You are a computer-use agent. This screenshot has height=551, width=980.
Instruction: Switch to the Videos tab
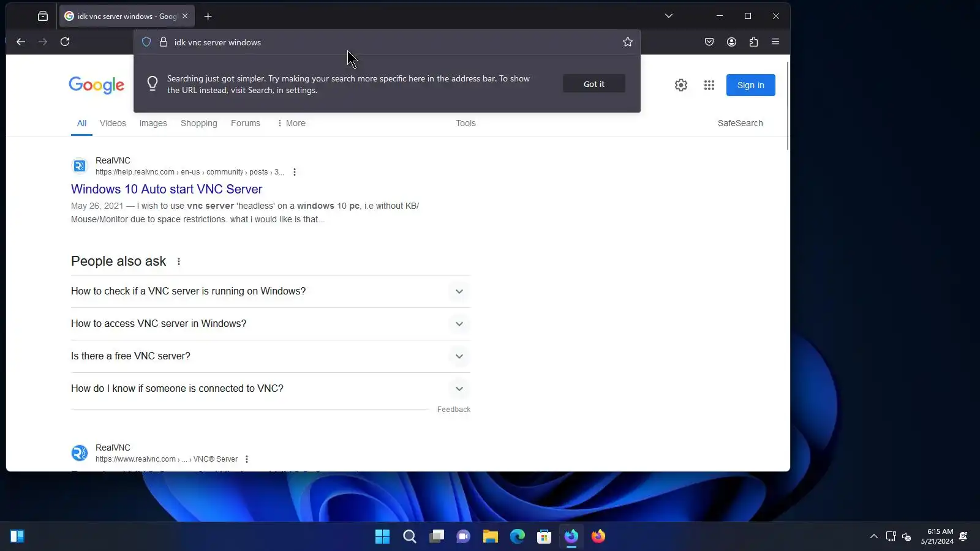[x=113, y=123]
